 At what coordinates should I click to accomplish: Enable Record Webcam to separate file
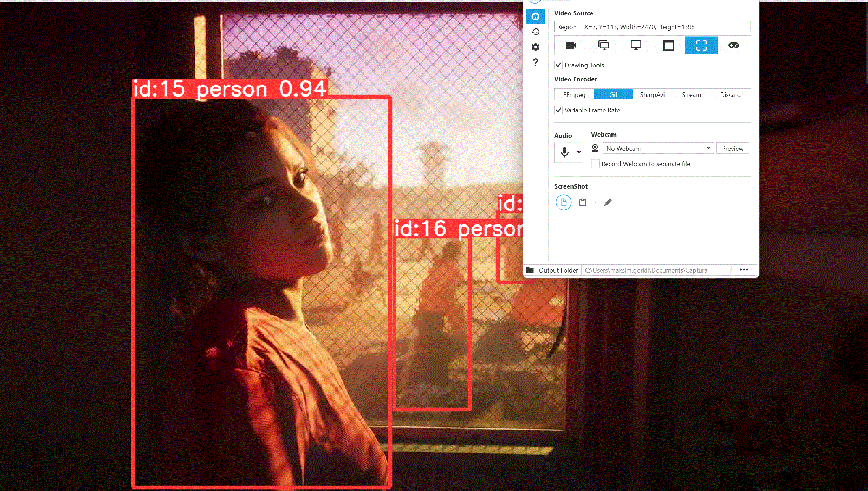pyautogui.click(x=595, y=164)
